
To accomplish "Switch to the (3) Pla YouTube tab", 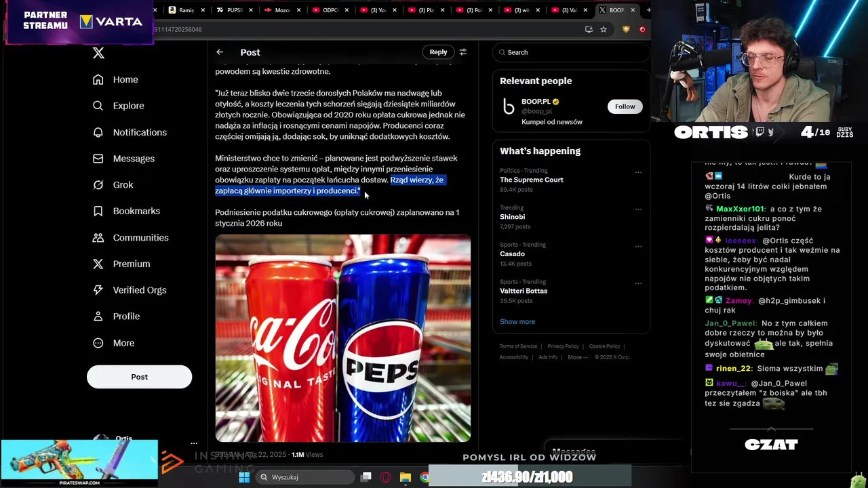I will point(426,10).
